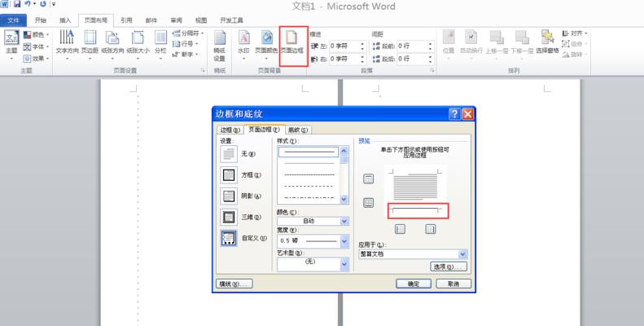The width and height of the screenshot is (644, 326).
Task: Click the 选项 Options button
Action: [x=449, y=267]
